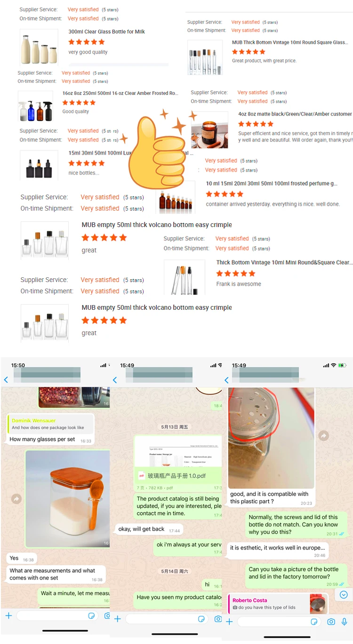Select the amber candle jar thumbnail
This screenshot has width=353, height=644.
tap(209, 129)
